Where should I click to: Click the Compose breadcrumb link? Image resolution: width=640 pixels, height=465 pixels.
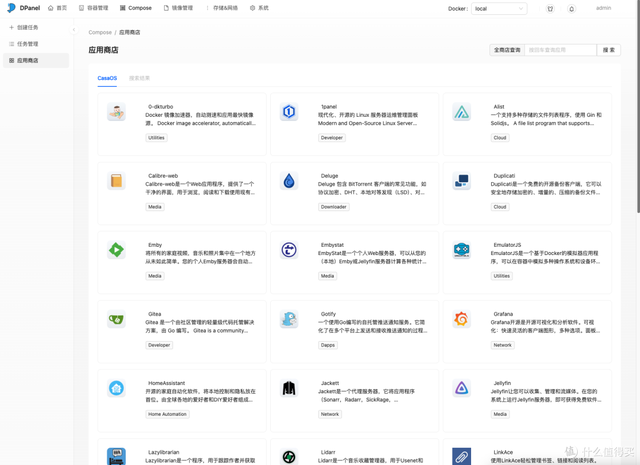point(100,32)
